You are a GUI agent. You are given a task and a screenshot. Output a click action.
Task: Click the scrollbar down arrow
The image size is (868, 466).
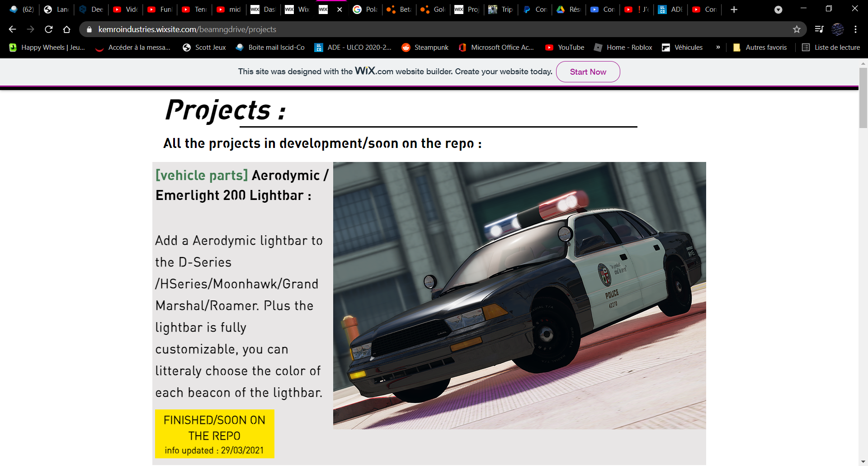[x=863, y=461]
